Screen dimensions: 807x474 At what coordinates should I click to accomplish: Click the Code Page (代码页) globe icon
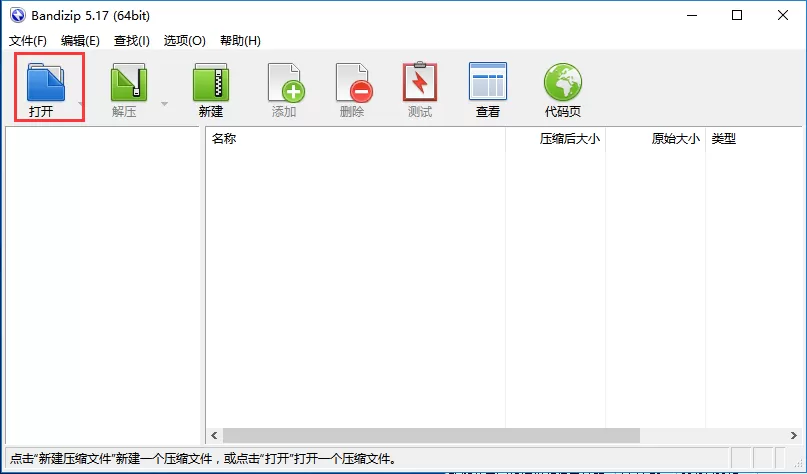[563, 82]
